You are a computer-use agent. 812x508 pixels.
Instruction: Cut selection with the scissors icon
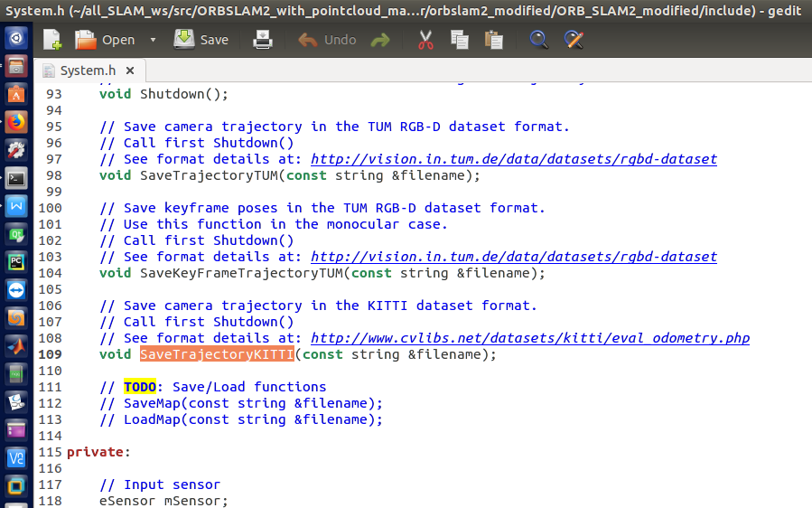point(425,40)
